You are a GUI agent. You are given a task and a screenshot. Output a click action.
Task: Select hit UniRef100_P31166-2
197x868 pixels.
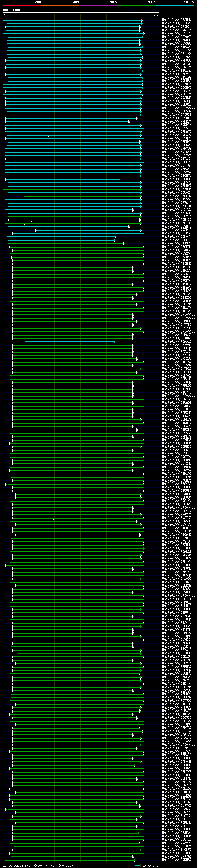tap(179, 50)
